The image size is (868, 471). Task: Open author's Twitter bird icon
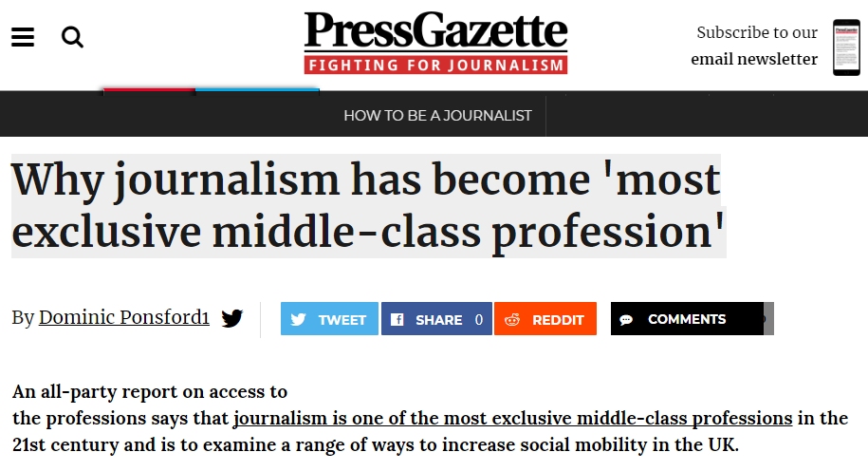pos(232,318)
